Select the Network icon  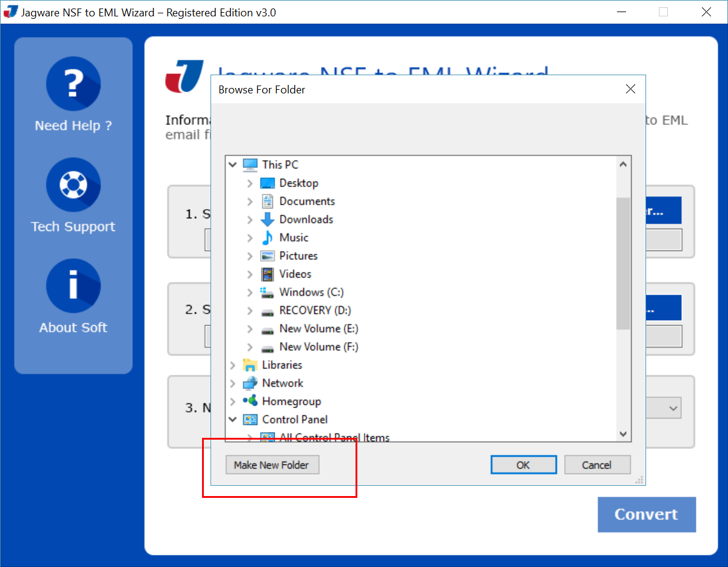[x=250, y=383]
